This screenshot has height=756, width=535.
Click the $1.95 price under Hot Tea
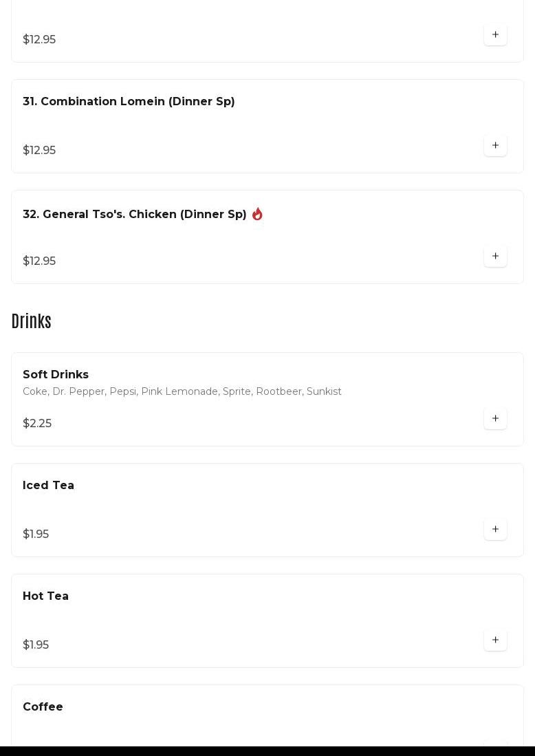pos(36,645)
